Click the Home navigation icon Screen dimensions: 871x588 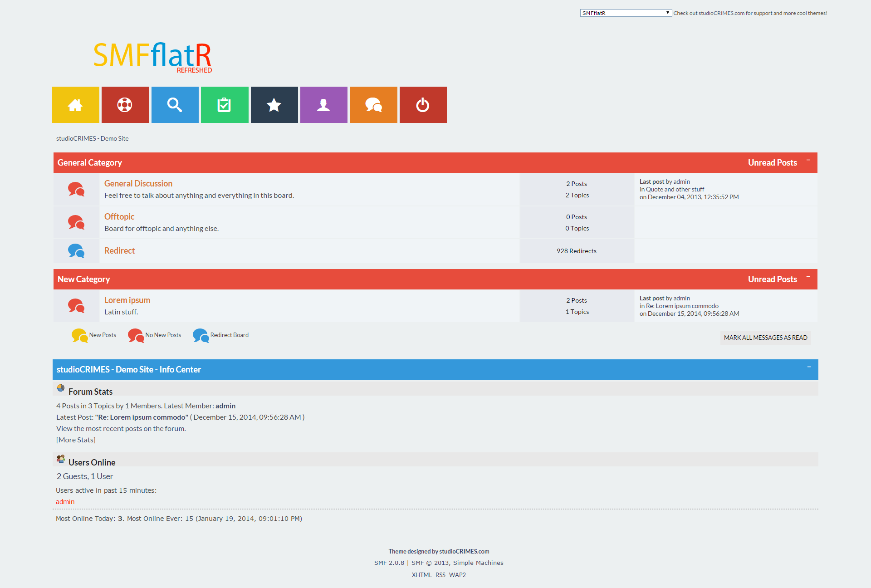pos(75,105)
